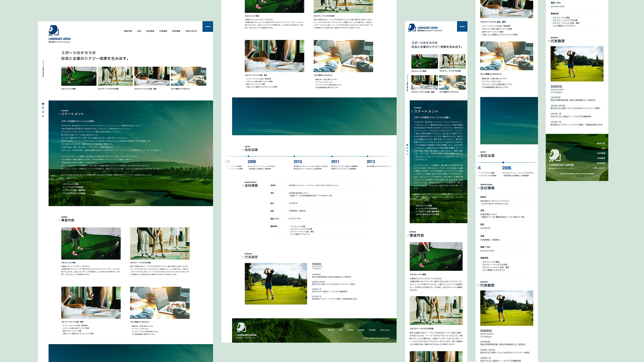Click the 2010 marker on the history timeline
The image size is (644, 362).
(x=294, y=156)
